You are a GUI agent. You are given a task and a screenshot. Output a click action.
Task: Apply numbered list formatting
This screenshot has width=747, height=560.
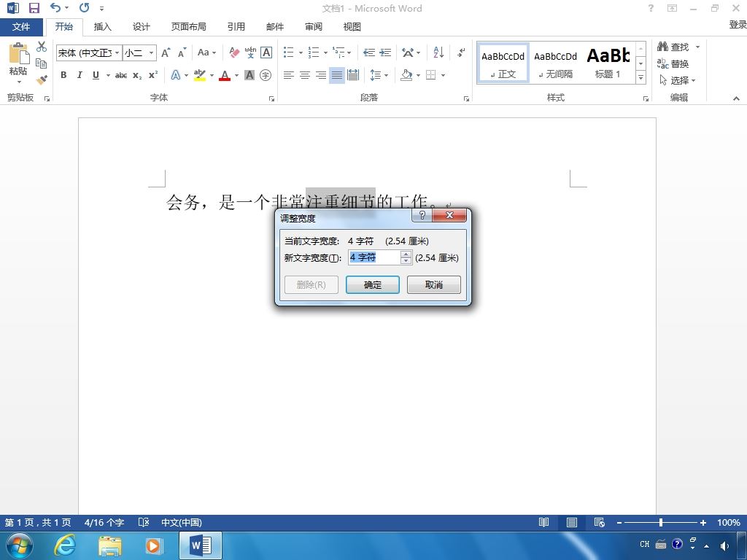click(314, 52)
